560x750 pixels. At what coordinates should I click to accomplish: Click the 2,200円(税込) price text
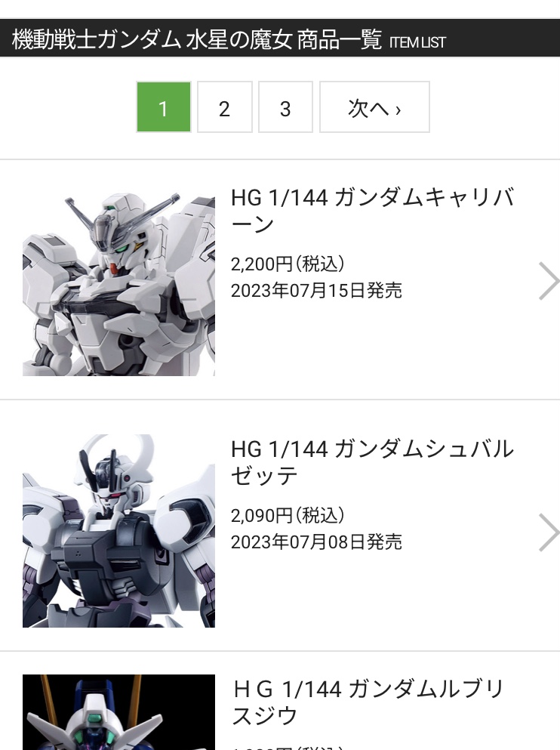click(x=288, y=264)
